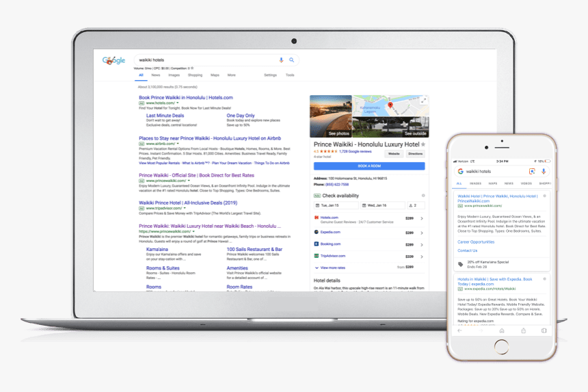
Task: Click the Booking.com logo icon in rates list
Action: (316, 244)
